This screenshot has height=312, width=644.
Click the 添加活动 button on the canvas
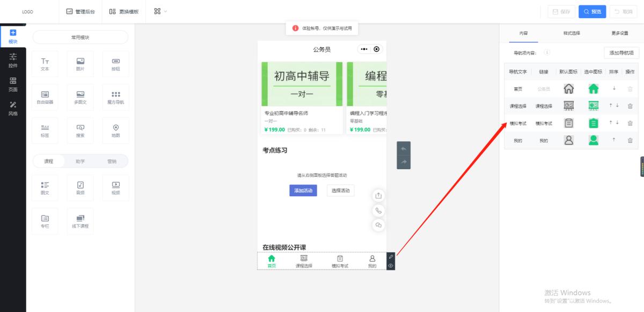303,190
